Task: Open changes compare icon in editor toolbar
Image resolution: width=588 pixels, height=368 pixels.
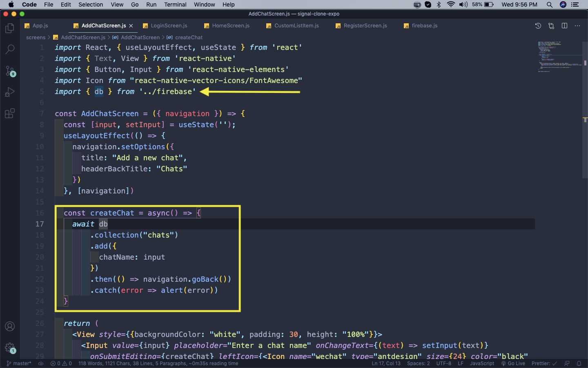Action: (551, 26)
